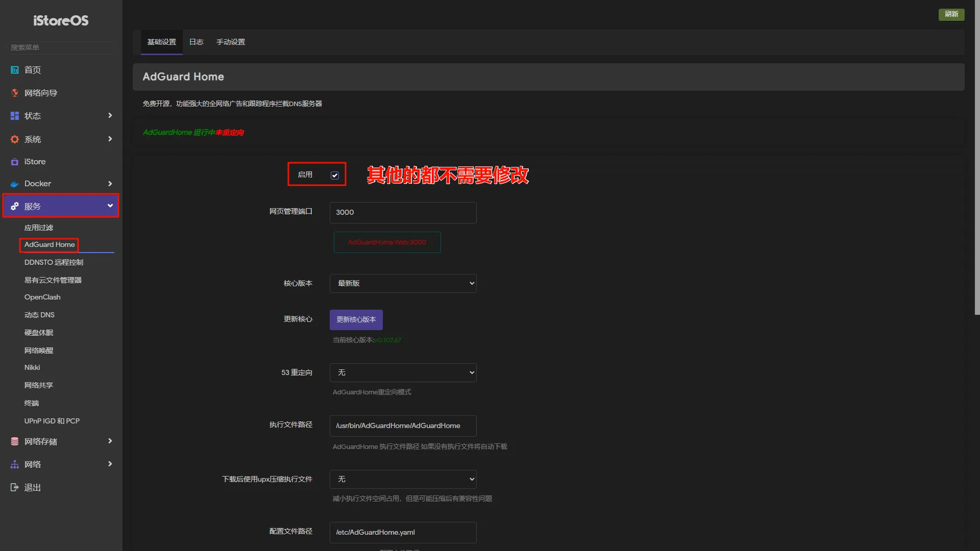Switch to the 日志 log tab
The width and height of the screenshot is (980, 551).
[x=196, y=42]
